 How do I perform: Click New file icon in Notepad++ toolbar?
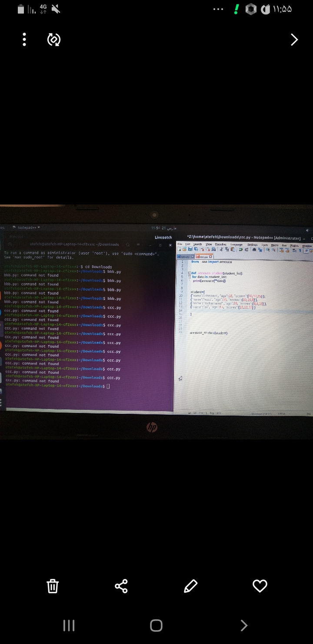179,249
